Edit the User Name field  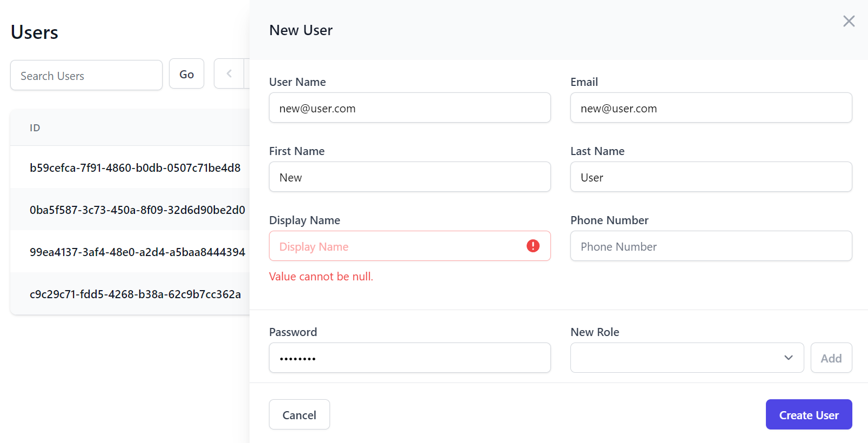coord(409,108)
